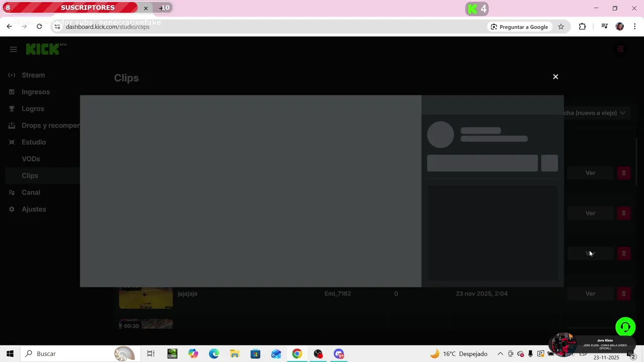
Task: Open Canal in the sidebar
Action: point(31,193)
